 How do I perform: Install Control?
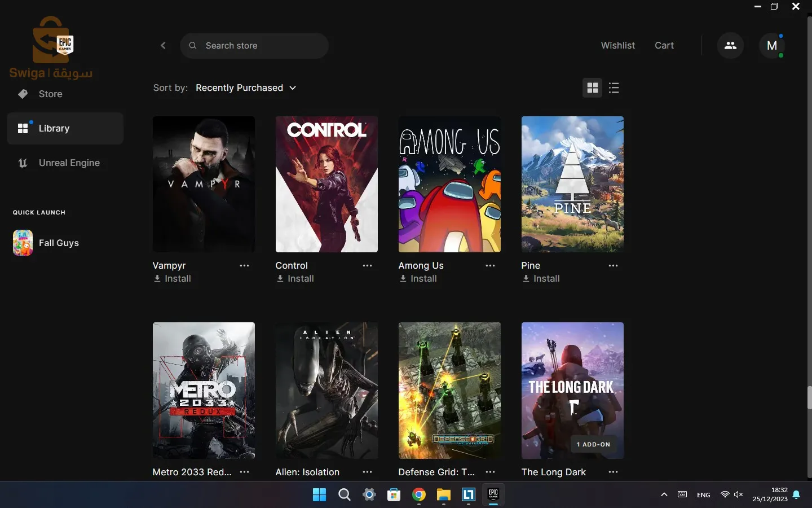295,278
